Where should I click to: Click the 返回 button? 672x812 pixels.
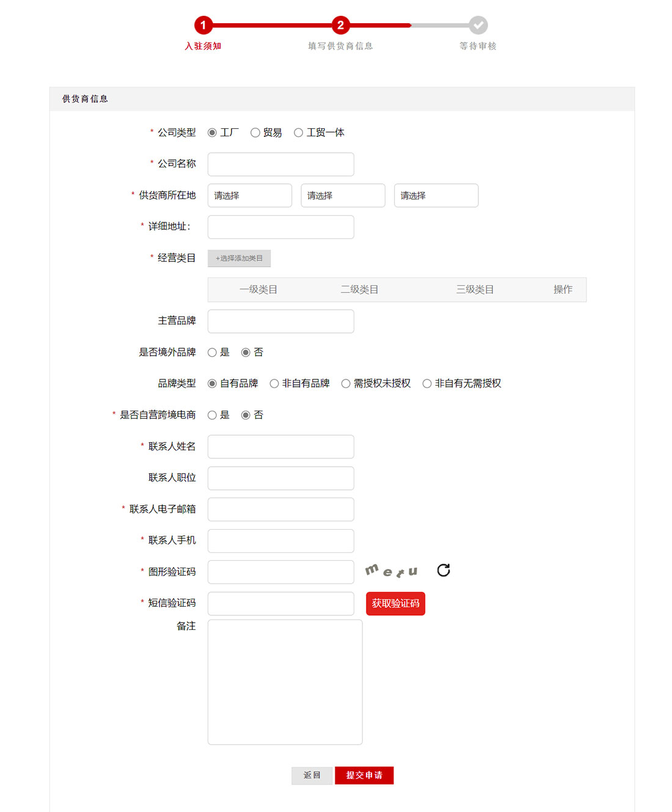(312, 775)
